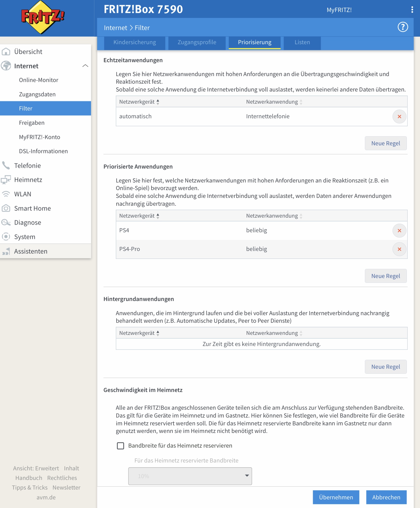Open the Rechtliches link
Viewport: 420px width, 508px height.
[x=62, y=478]
